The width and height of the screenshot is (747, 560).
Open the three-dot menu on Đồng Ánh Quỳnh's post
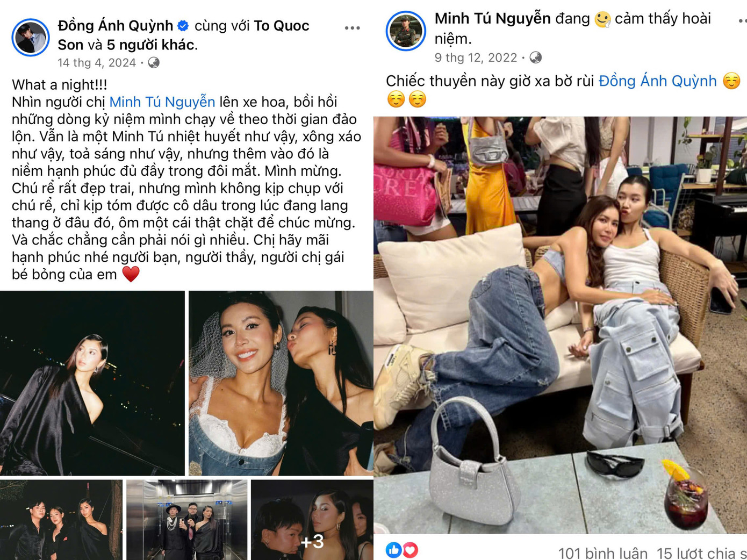tap(352, 28)
